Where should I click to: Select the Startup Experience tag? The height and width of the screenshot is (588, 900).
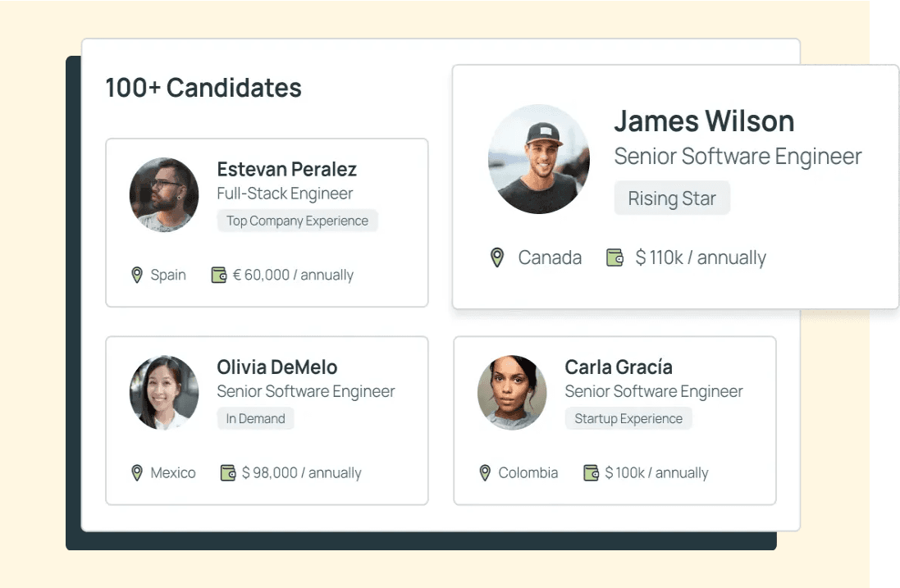pyautogui.click(x=628, y=418)
